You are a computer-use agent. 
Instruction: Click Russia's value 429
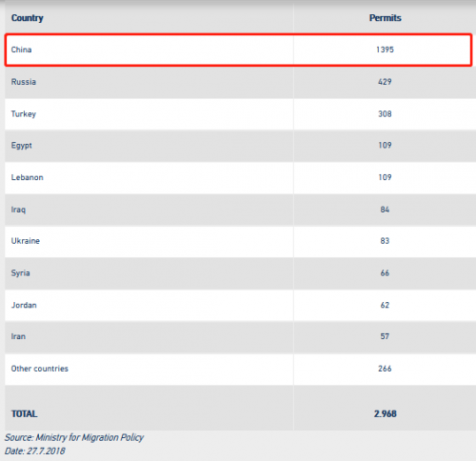(385, 82)
